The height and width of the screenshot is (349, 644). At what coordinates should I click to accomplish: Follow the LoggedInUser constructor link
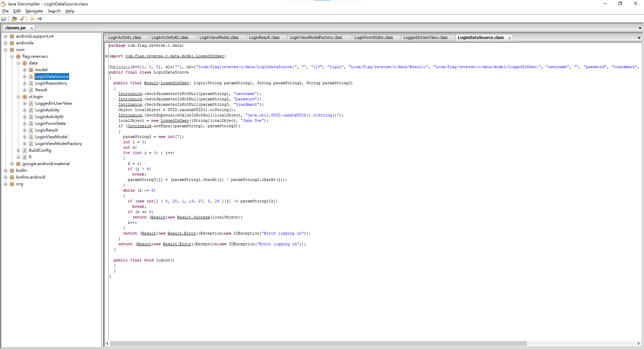tap(175, 121)
